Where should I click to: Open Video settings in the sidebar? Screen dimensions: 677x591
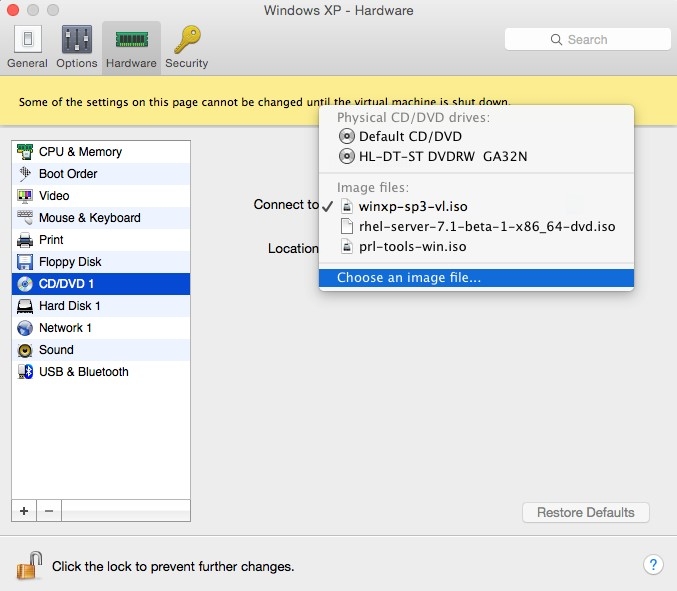54,196
